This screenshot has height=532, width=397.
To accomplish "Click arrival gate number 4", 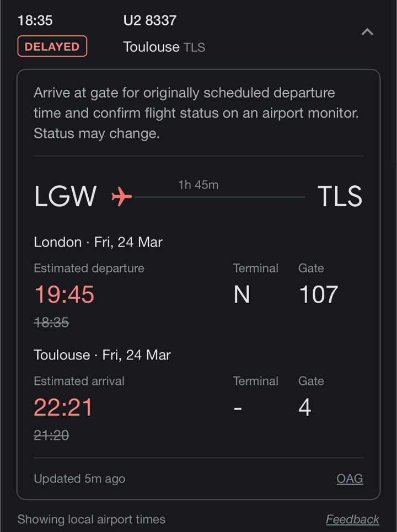I will [x=305, y=407].
